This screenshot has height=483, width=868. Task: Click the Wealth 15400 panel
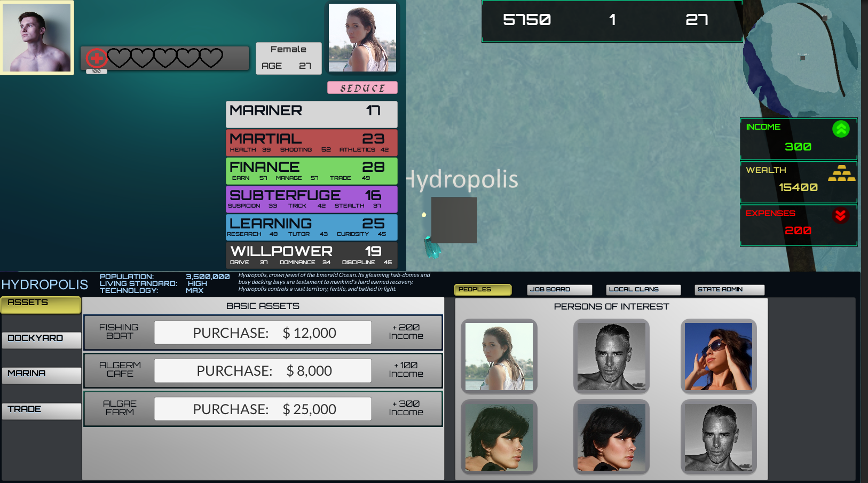[799, 182]
